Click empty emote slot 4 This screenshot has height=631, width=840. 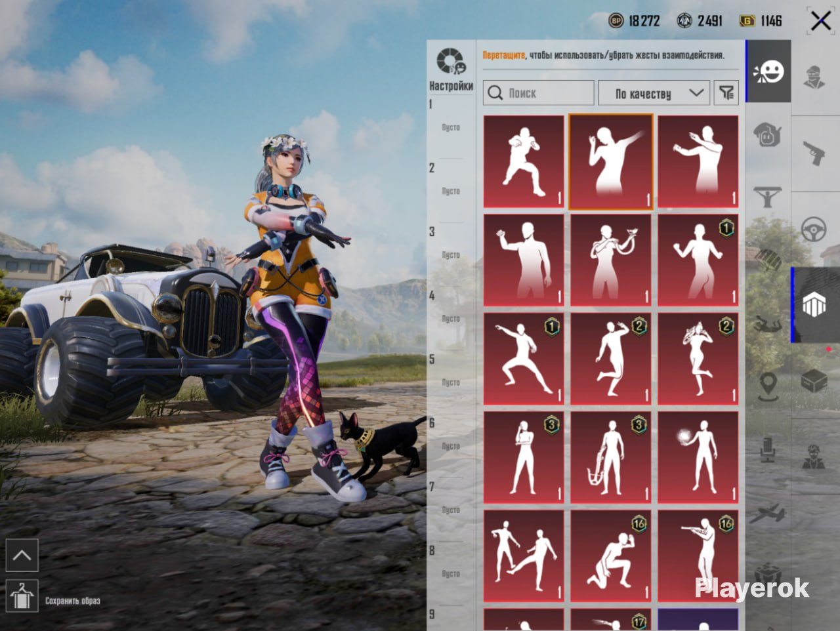pos(451,319)
